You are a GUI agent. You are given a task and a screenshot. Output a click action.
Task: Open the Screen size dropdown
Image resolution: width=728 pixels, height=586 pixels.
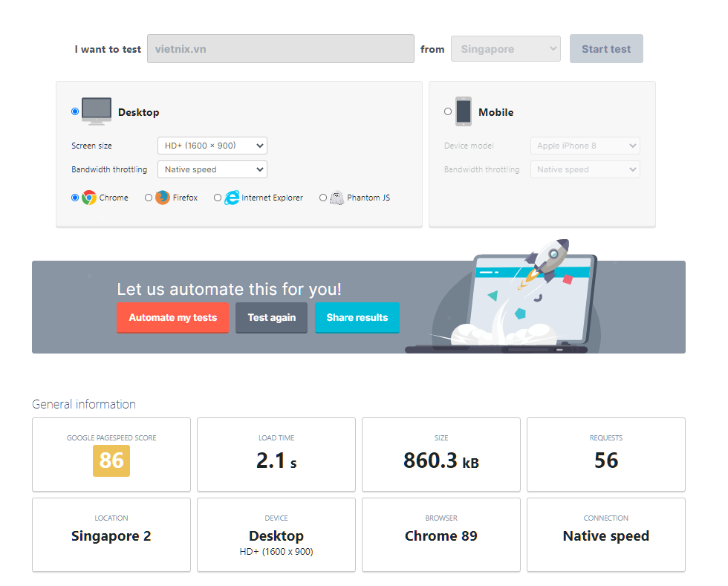[212, 146]
